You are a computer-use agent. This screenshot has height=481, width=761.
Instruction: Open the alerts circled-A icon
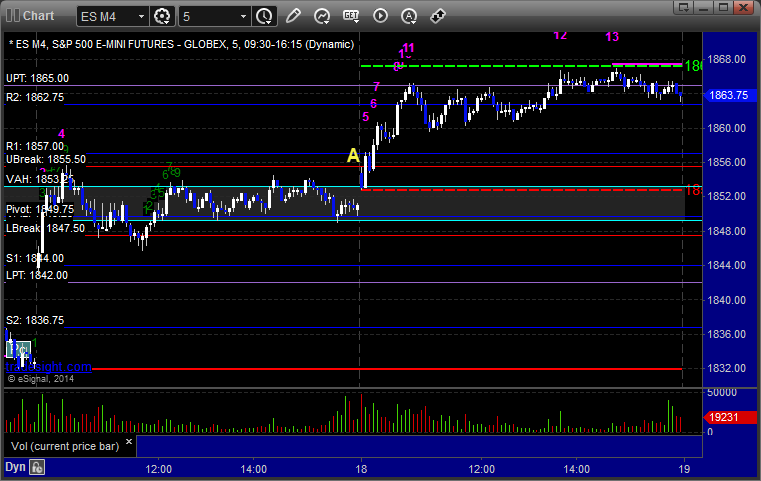point(409,16)
